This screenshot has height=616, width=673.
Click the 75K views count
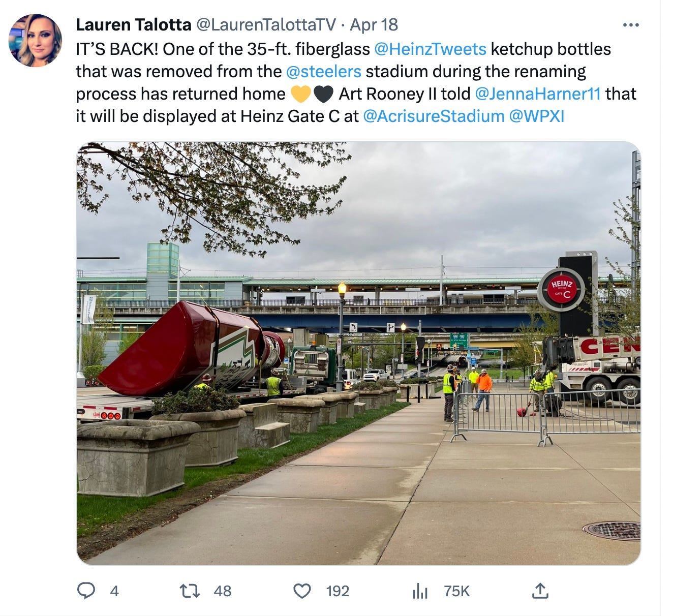(456, 591)
